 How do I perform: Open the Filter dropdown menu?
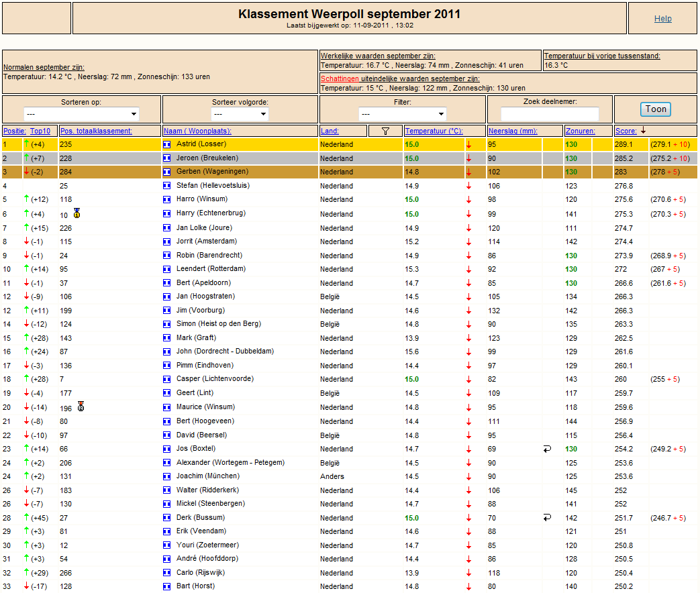403,114
